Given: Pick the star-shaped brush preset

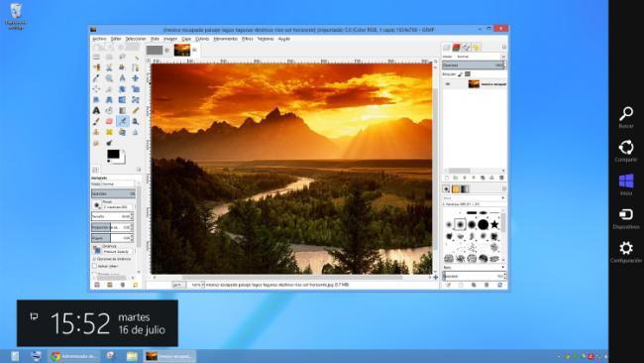Looking at the screenshot, I should pyautogui.click(x=495, y=224).
